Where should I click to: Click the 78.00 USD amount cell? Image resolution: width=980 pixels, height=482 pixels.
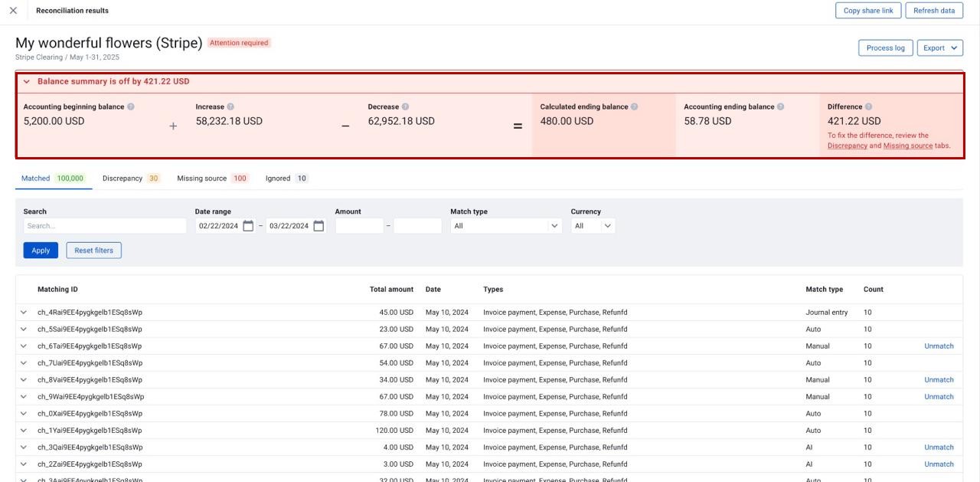click(397, 414)
